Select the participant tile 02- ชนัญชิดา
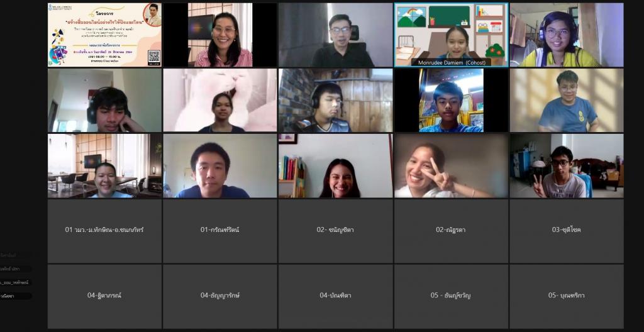 tap(335, 230)
